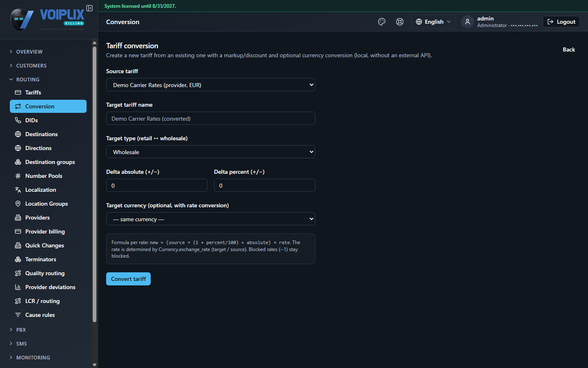Viewport: 588px width, 368px height.
Task: Click the Logout button
Action: click(x=561, y=22)
